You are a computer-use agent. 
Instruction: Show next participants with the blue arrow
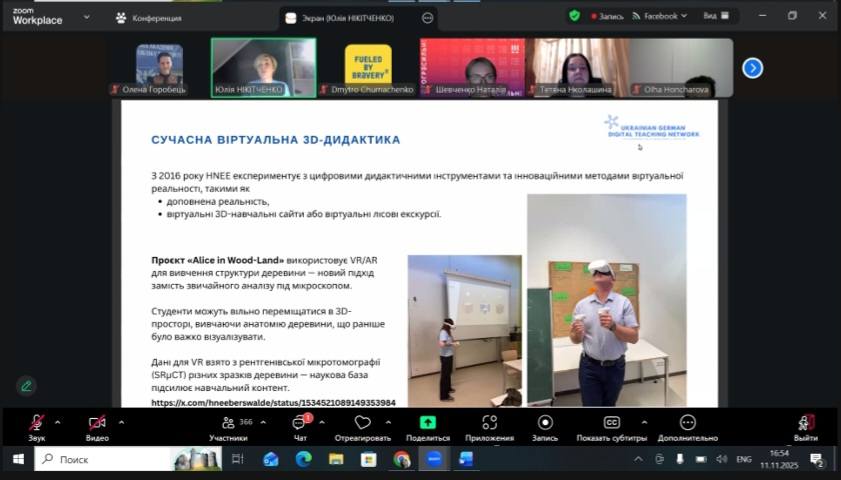[x=752, y=68]
